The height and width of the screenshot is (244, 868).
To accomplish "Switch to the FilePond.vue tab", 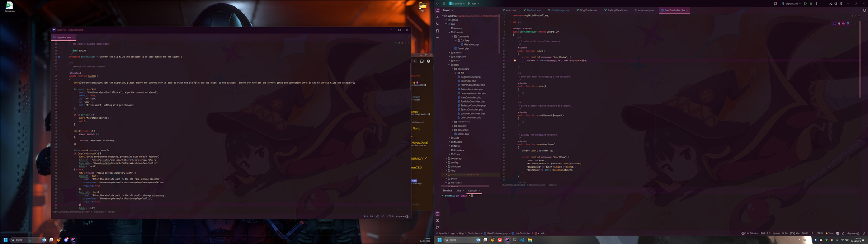I will [x=533, y=10].
